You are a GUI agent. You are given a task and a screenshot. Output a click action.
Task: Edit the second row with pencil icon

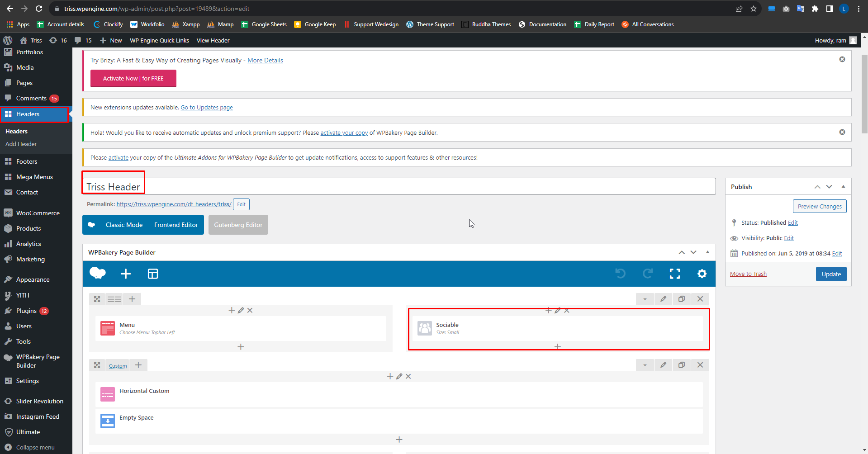[663, 365]
